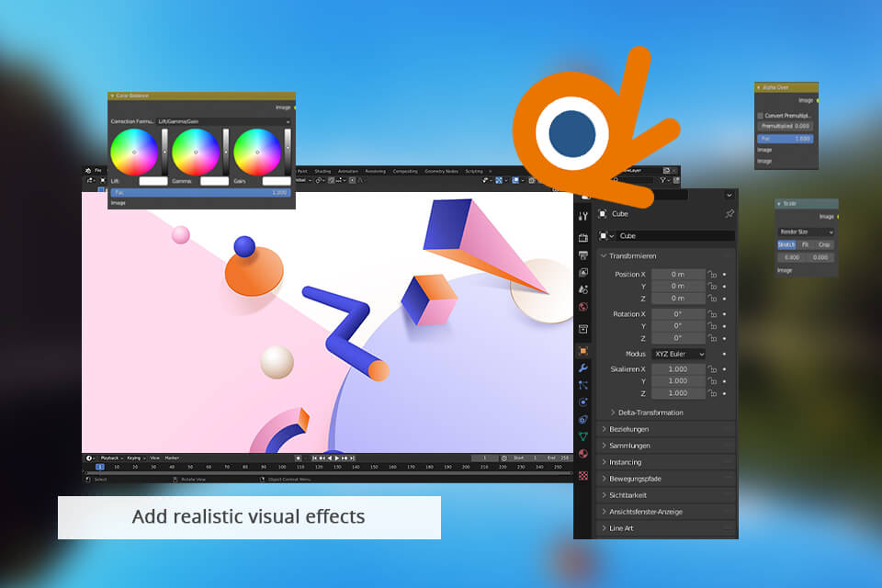Screen dimensions: 882x588
Task: Open the Scene properties tab
Action: point(583,289)
